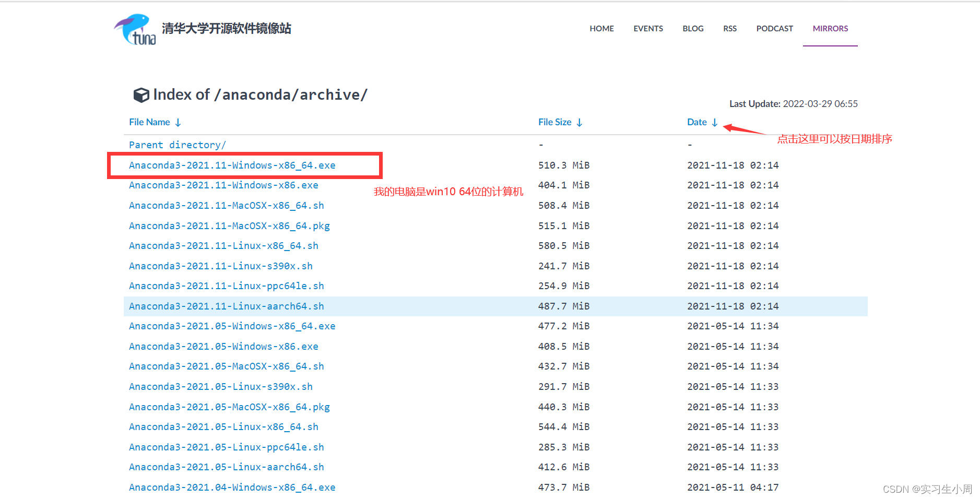Download Anaconda3-2021.05-MacOSX-x86_64.pkg
The image size is (980, 499).
pyautogui.click(x=229, y=407)
